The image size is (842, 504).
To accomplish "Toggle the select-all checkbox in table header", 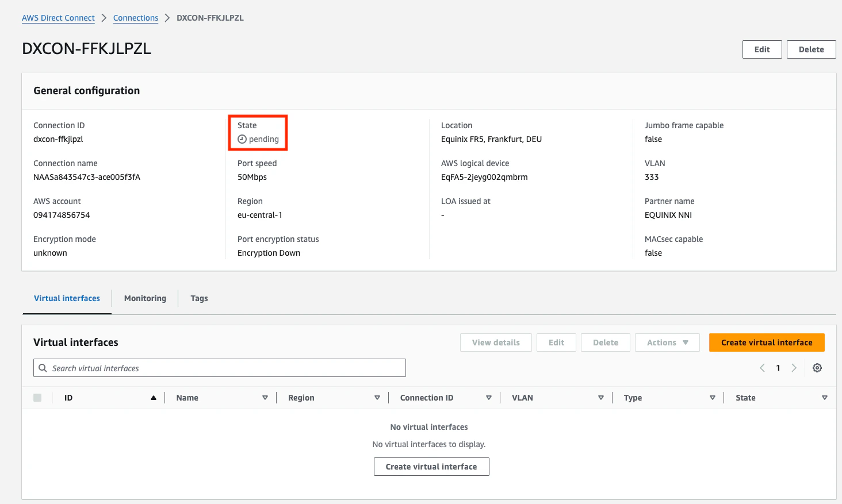I will coord(37,397).
